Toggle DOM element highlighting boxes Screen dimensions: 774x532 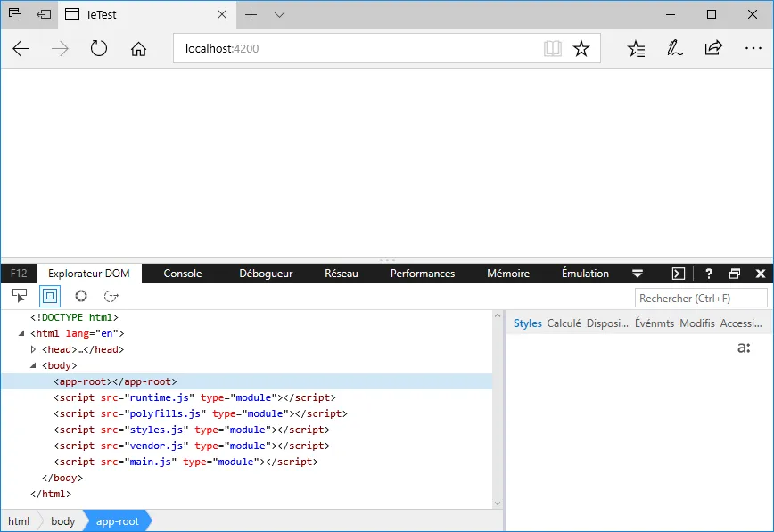[x=50, y=296]
